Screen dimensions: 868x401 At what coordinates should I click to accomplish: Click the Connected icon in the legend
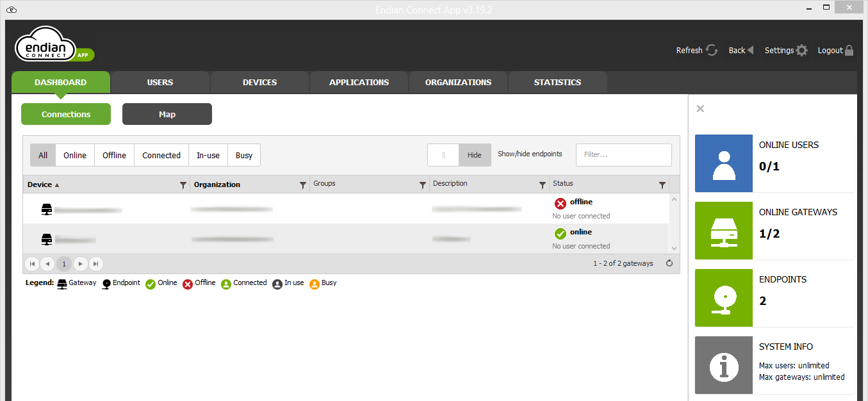pyautogui.click(x=226, y=284)
